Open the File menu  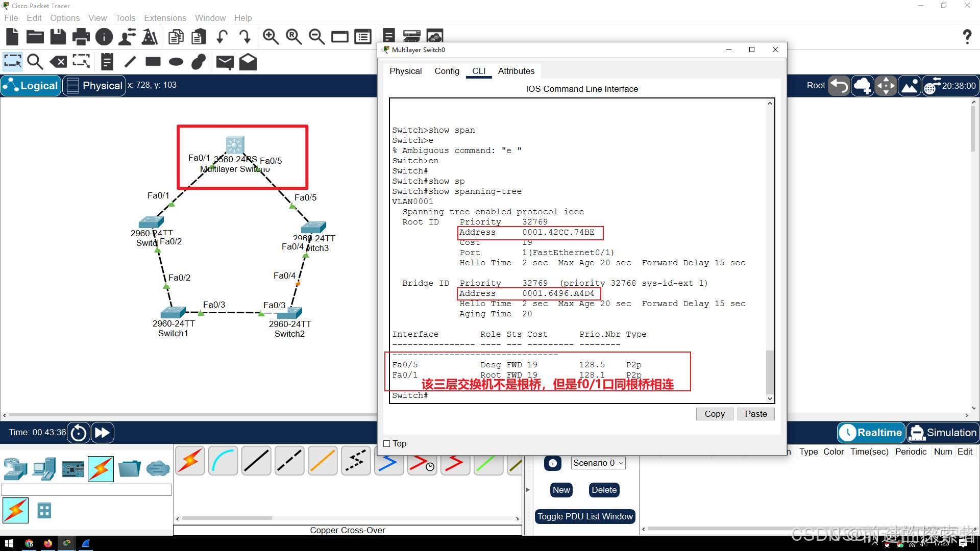click(11, 18)
